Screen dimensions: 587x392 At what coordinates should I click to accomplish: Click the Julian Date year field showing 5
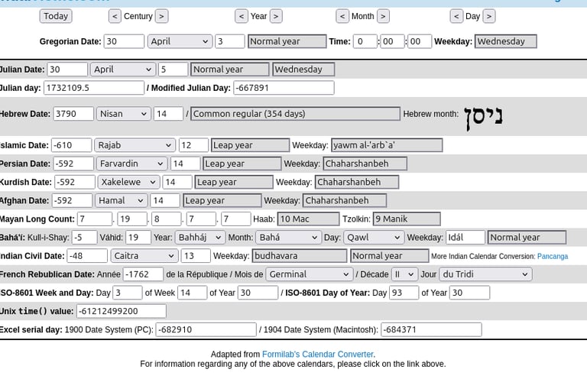(x=173, y=70)
